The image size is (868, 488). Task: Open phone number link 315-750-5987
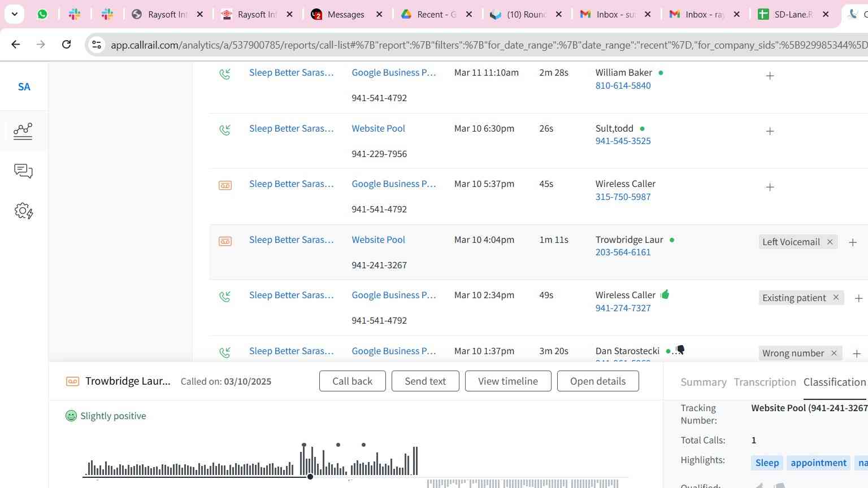click(623, 197)
